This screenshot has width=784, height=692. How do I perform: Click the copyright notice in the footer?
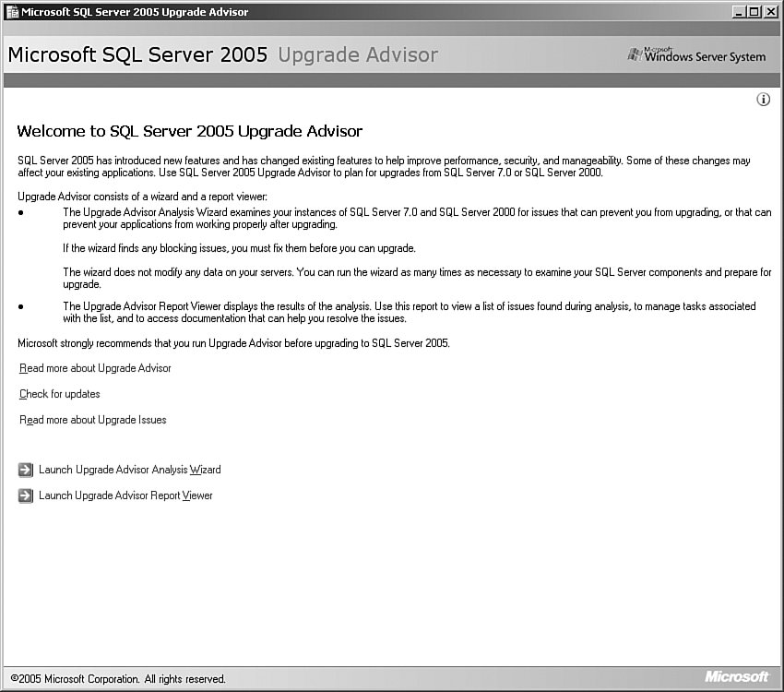(118, 679)
